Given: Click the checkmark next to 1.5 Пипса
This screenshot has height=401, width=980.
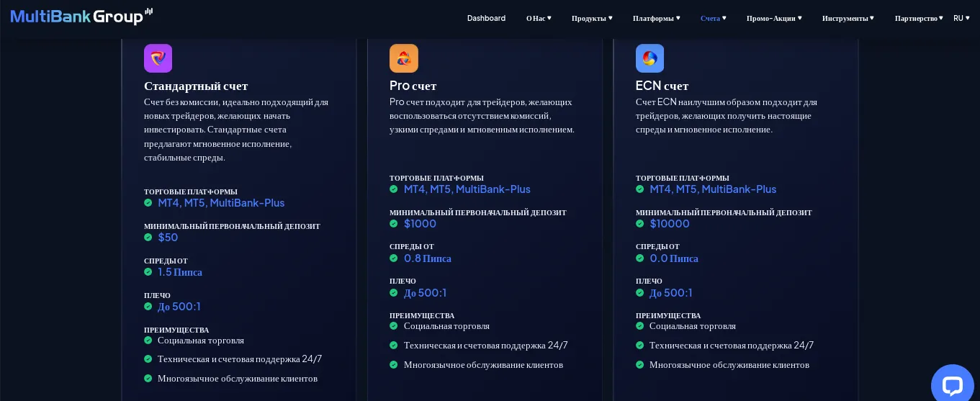Looking at the screenshot, I should tap(148, 272).
